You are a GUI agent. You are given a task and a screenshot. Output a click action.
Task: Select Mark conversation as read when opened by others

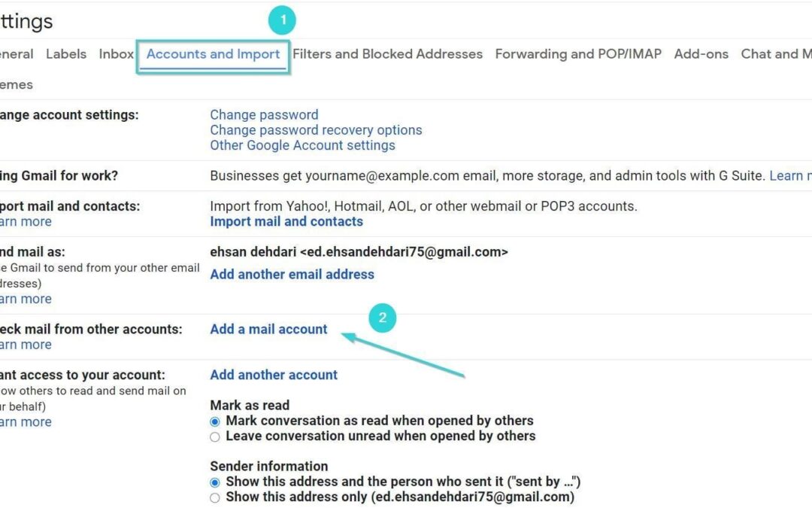point(216,421)
